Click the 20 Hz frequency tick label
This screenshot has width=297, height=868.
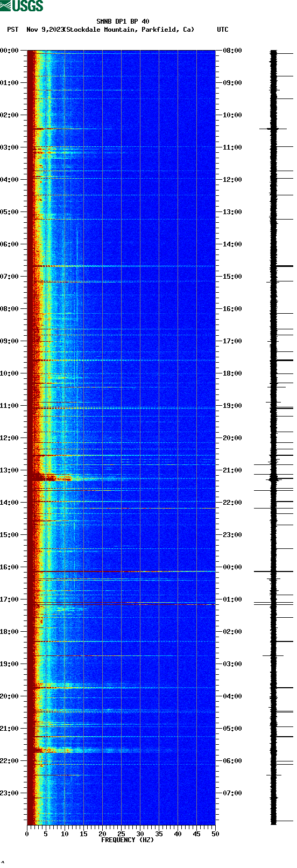tap(102, 834)
